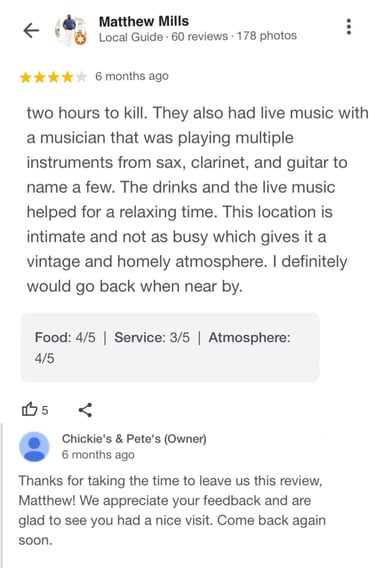Like the review with thumbs-up icon
This screenshot has height=568, width=375.
point(29,409)
